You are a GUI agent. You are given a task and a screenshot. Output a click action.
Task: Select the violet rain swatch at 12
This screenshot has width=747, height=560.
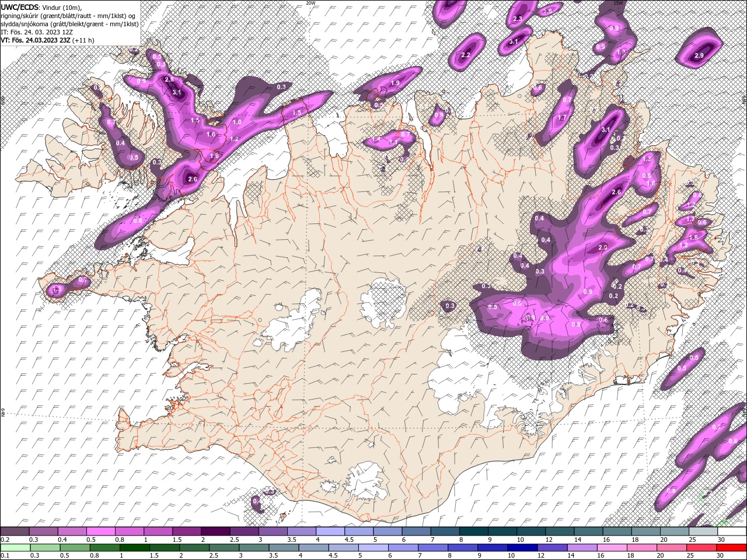[x=552, y=548]
